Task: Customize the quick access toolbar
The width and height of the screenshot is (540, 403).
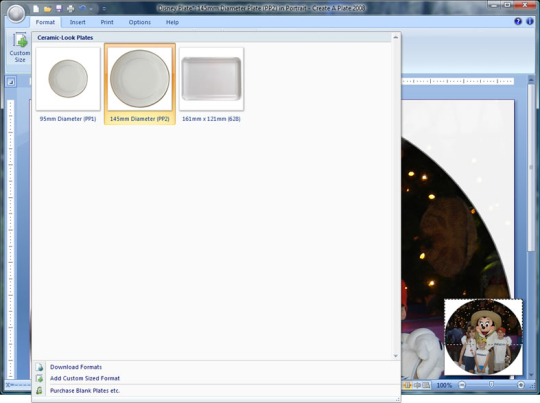Action: (104, 9)
